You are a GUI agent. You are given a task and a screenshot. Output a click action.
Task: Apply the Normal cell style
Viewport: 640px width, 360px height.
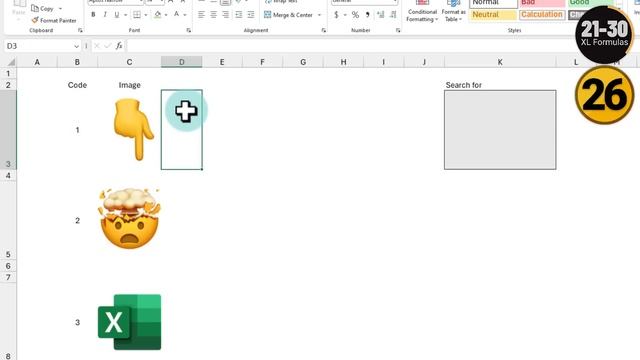click(493, 3)
